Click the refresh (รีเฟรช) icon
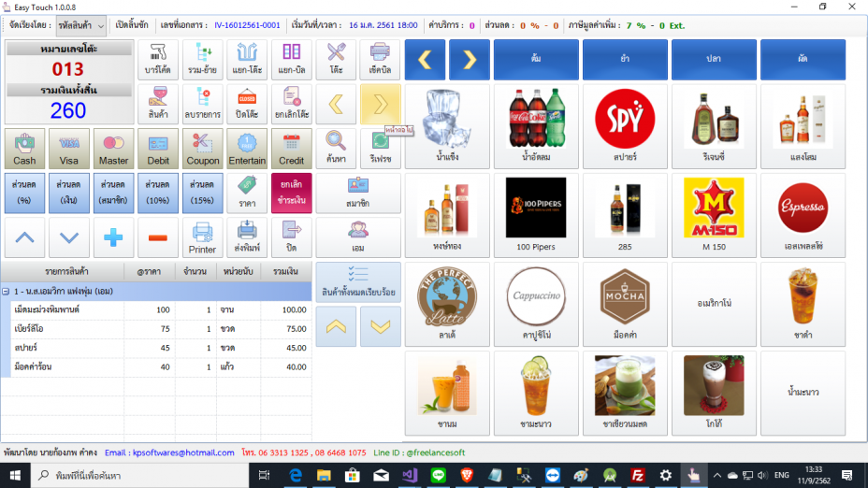Viewport: 868px width, 488px height. (381, 149)
